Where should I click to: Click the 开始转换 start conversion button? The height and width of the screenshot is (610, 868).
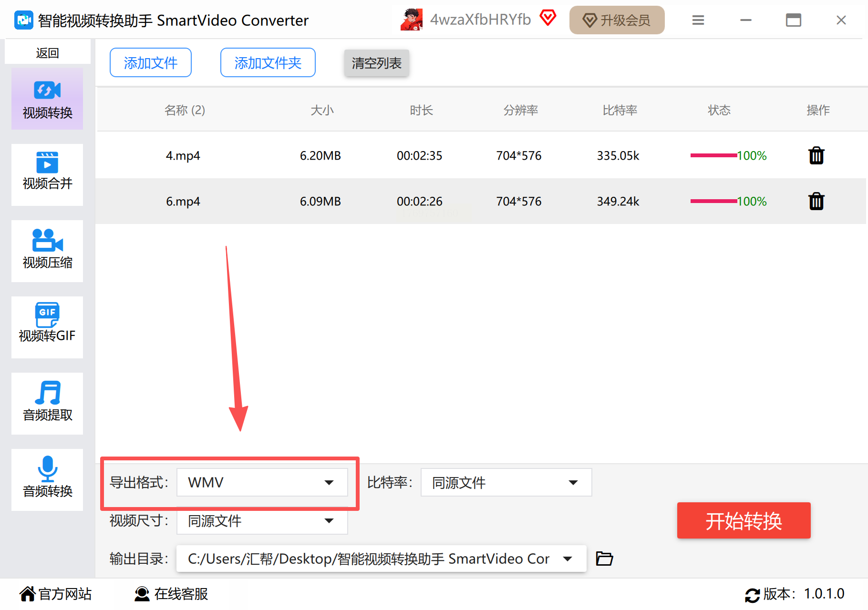tap(744, 520)
